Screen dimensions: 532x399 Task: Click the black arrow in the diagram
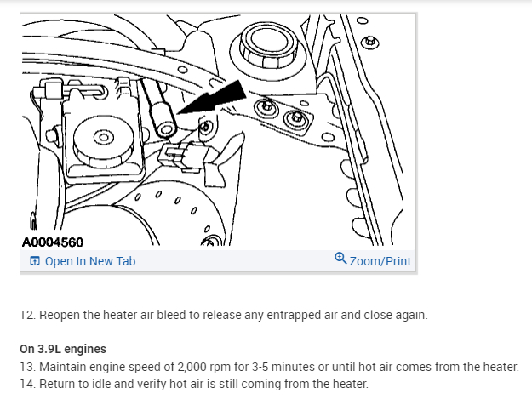pyautogui.click(x=214, y=98)
